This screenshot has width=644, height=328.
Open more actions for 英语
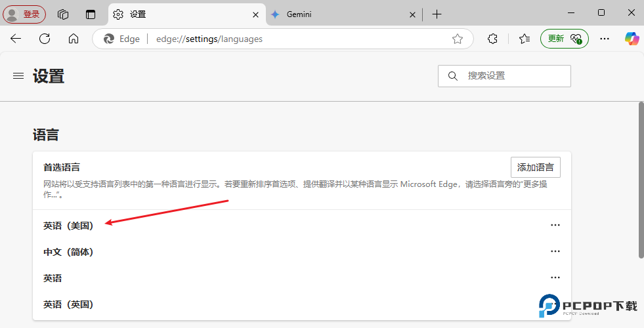(555, 277)
